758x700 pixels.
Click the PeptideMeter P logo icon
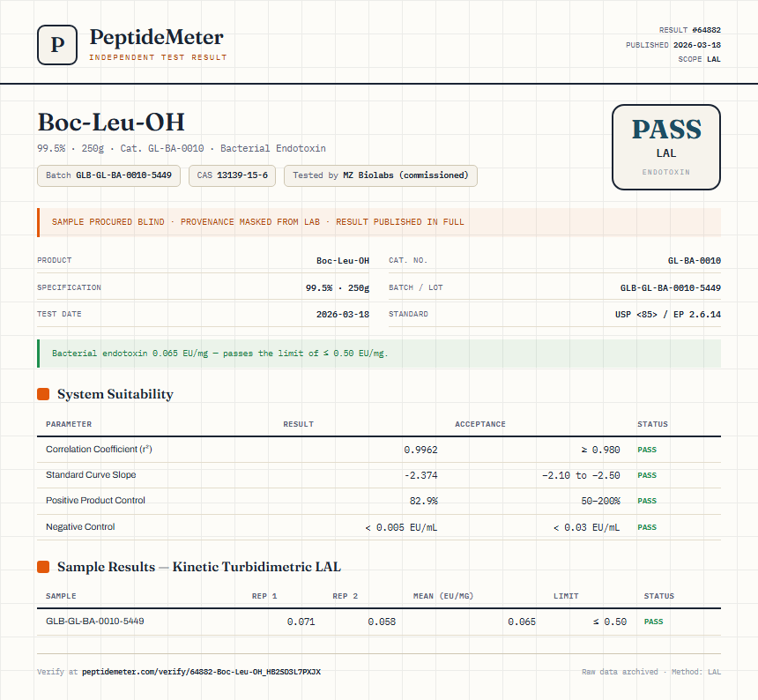pos(57,45)
